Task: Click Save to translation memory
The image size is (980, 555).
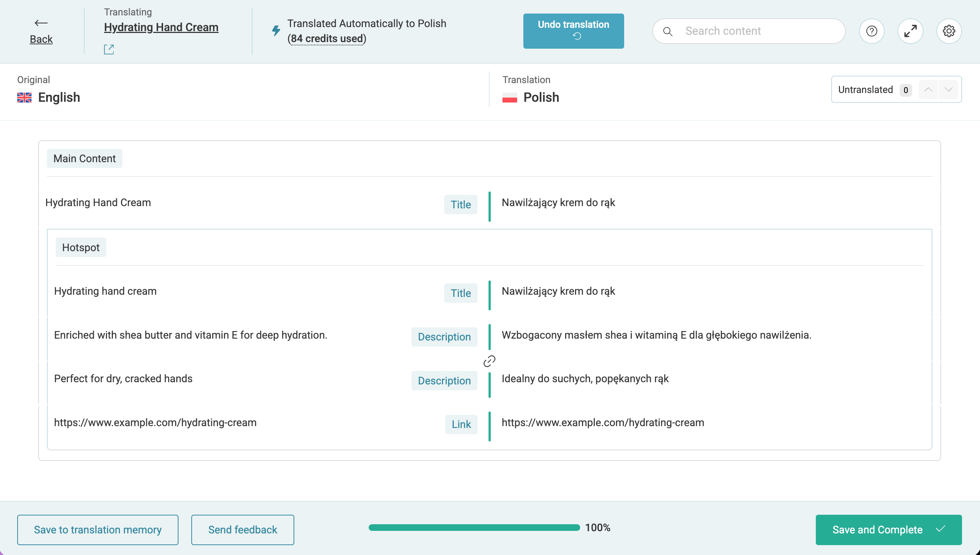Action: 97,529
